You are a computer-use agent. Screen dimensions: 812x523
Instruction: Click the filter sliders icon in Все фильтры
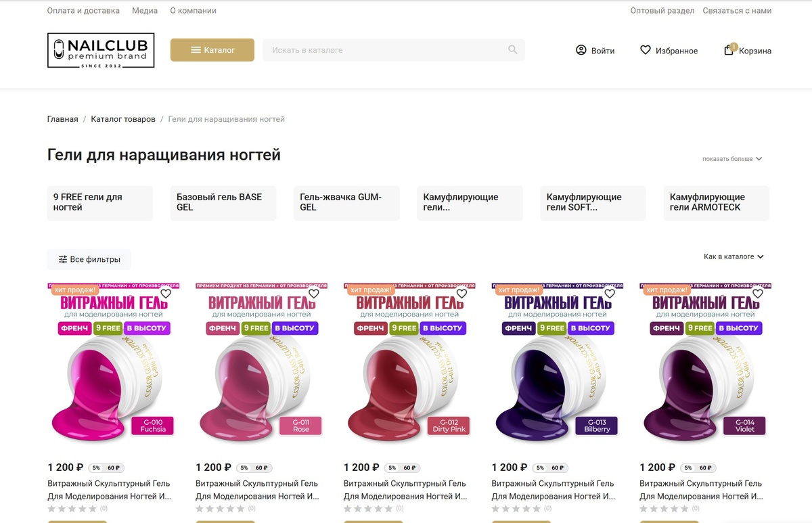click(63, 259)
